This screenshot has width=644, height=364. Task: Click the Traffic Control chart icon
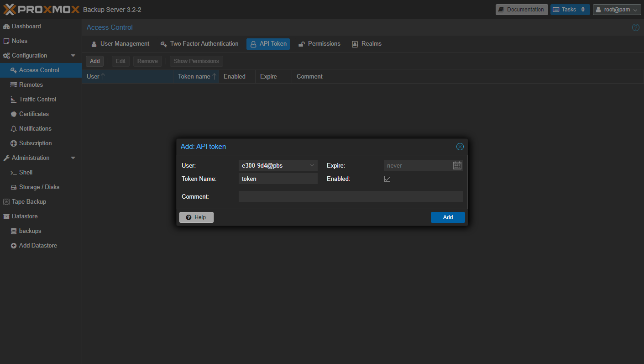point(14,100)
